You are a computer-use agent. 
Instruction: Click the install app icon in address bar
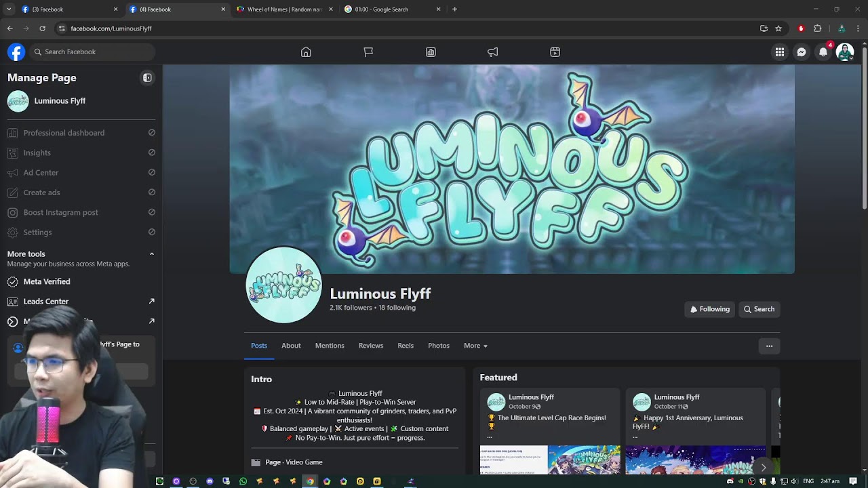764,28
